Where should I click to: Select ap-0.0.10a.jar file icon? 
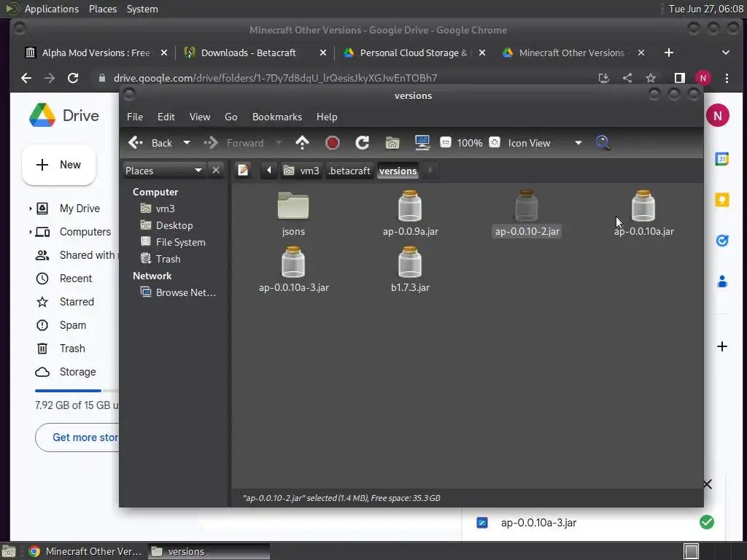point(643,206)
